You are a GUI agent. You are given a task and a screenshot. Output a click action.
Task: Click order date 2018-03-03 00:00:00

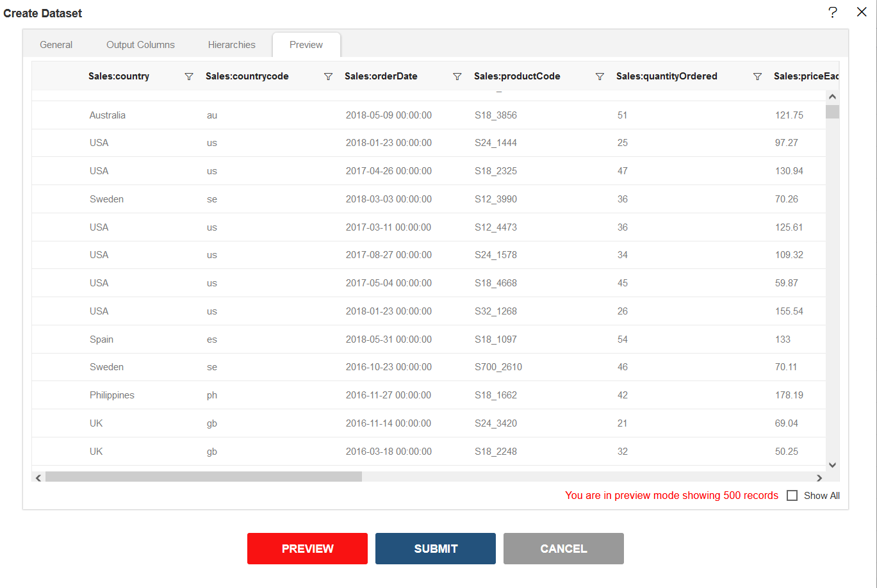(389, 199)
